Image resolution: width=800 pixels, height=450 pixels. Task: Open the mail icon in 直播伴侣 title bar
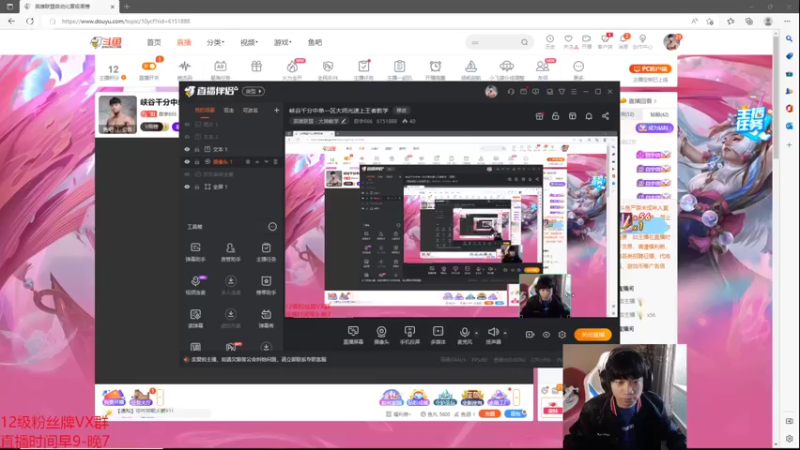click(x=523, y=91)
